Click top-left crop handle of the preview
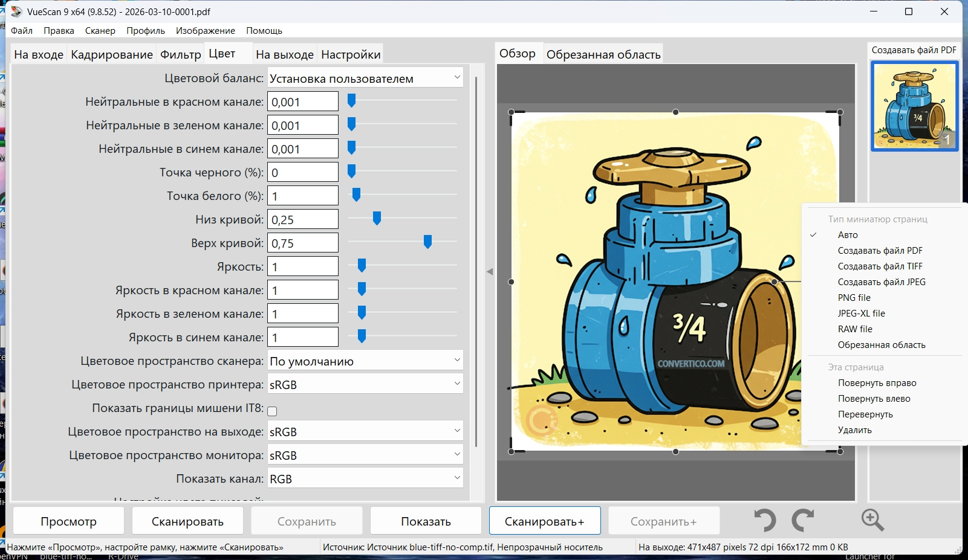This screenshot has width=968, height=560. pos(512,112)
